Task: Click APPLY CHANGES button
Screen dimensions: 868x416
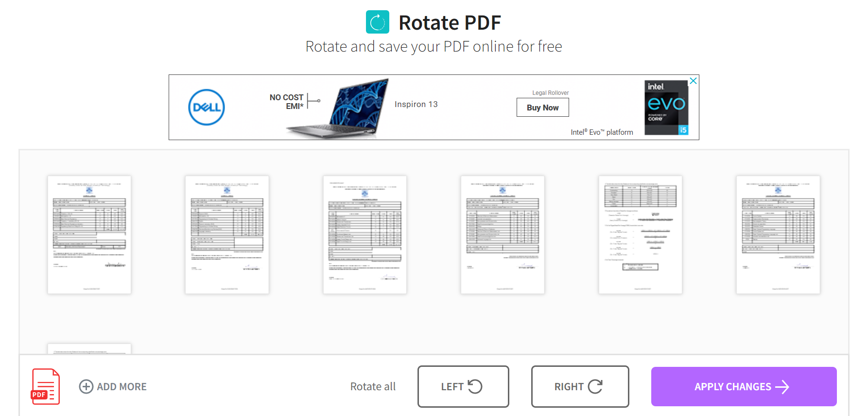Action: (x=744, y=386)
